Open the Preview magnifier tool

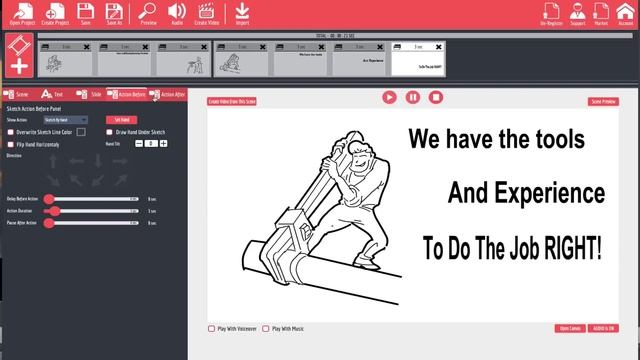point(148,13)
